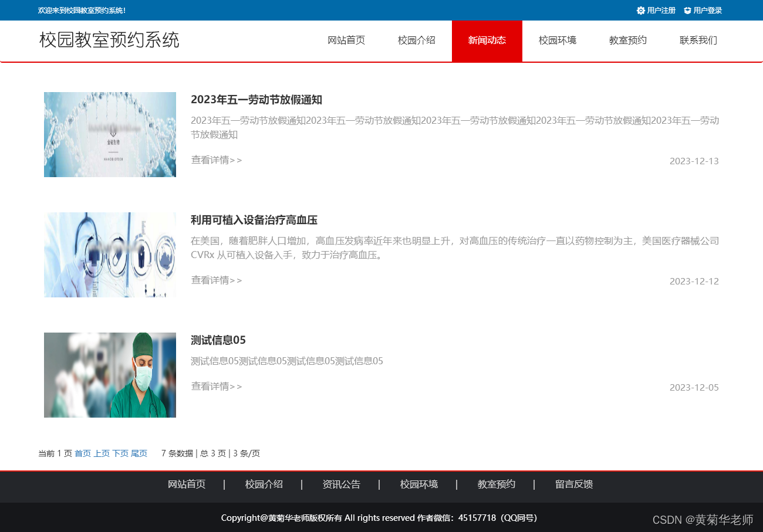The width and height of the screenshot is (763, 532).
Task: Select 联系我们 in the navigation bar
Action: 698,40
